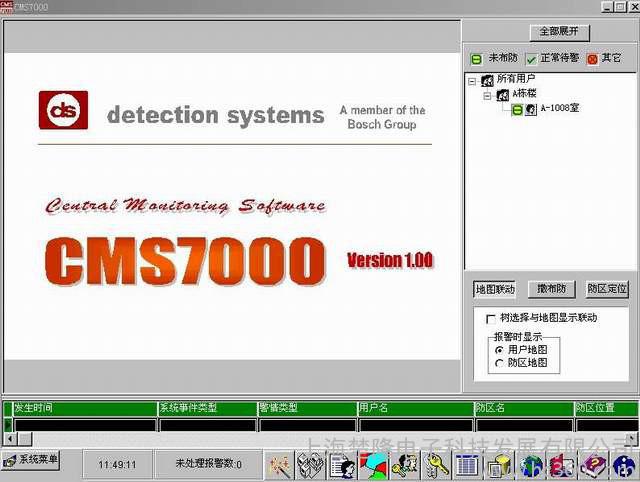640x482 pixels.
Task: Click the 用户名 column header
Action: (416, 408)
